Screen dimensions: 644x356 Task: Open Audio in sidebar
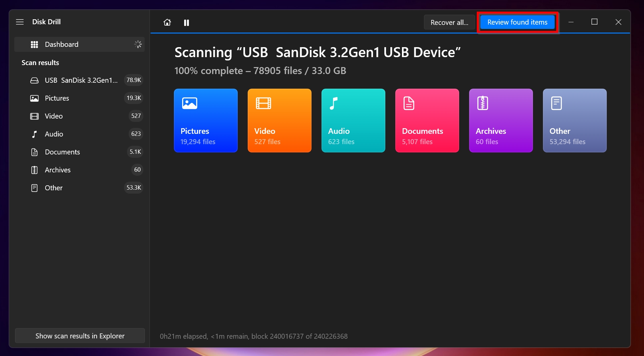(79, 134)
